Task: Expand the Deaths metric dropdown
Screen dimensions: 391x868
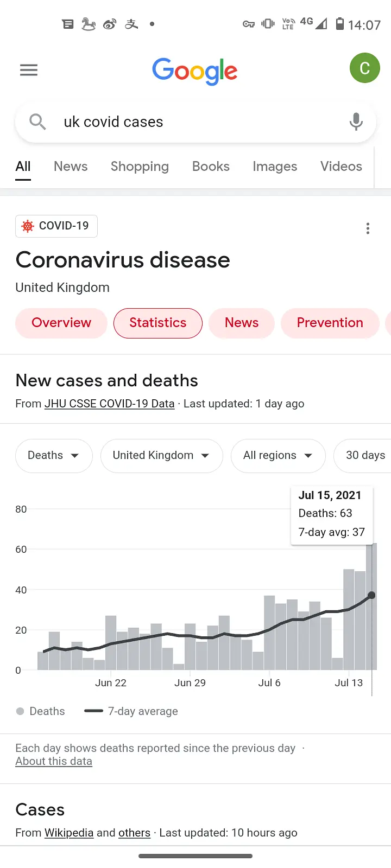Action: (x=54, y=456)
